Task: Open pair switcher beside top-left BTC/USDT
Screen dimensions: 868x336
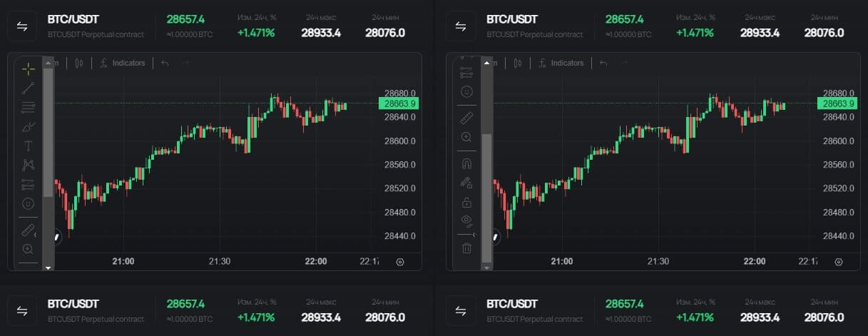Action: pos(22,26)
